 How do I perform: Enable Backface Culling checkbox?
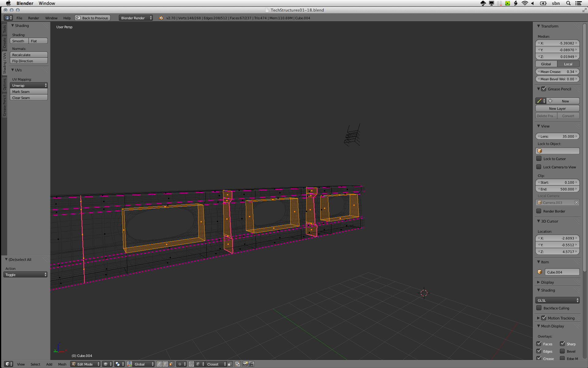coord(539,308)
